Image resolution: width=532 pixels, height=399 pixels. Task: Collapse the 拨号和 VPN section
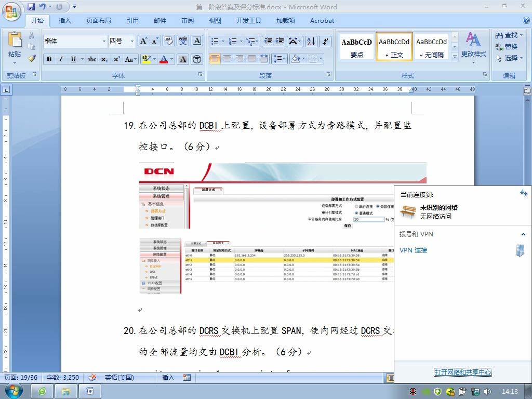523,234
